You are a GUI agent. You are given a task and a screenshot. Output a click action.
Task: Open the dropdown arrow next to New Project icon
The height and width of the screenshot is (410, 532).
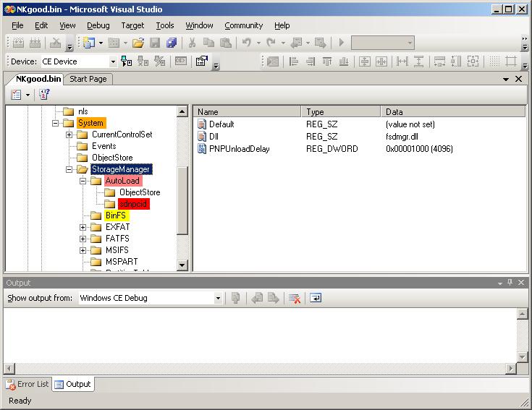pos(101,43)
